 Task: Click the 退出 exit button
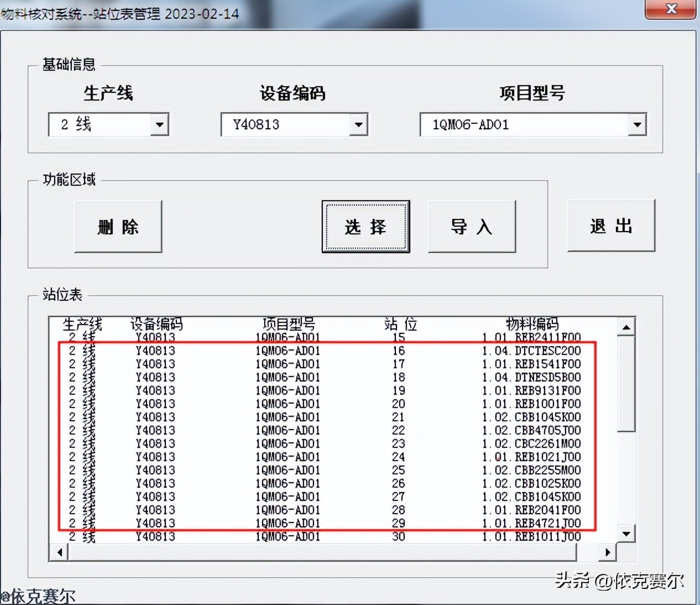[x=611, y=226]
